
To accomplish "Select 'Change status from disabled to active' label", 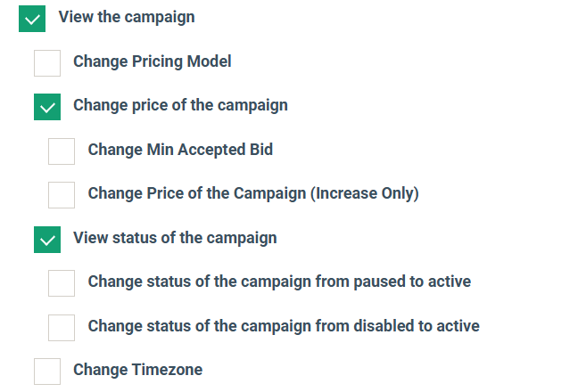I will point(284,326).
